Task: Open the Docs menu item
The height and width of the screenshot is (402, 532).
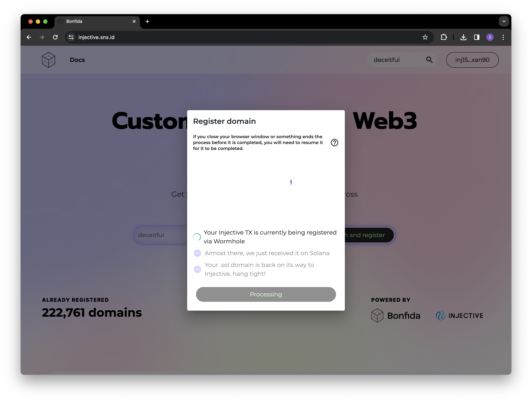Action: coord(77,60)
